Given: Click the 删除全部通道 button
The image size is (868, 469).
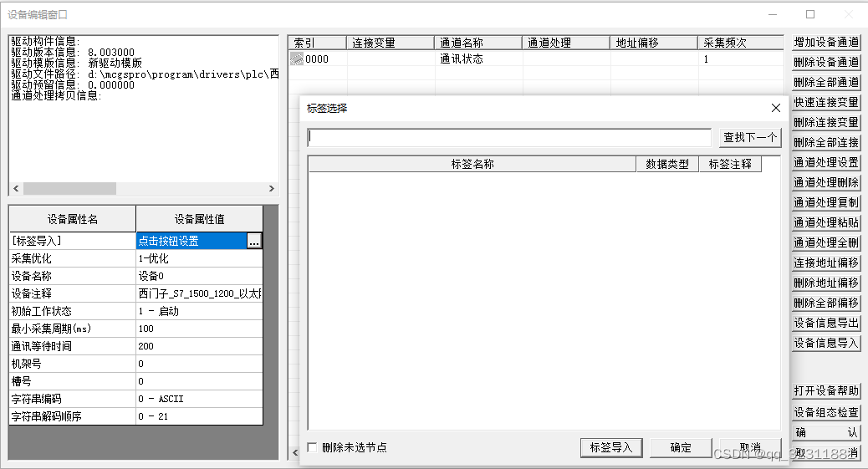Looking at the screenshot, I should click(826, 82).
